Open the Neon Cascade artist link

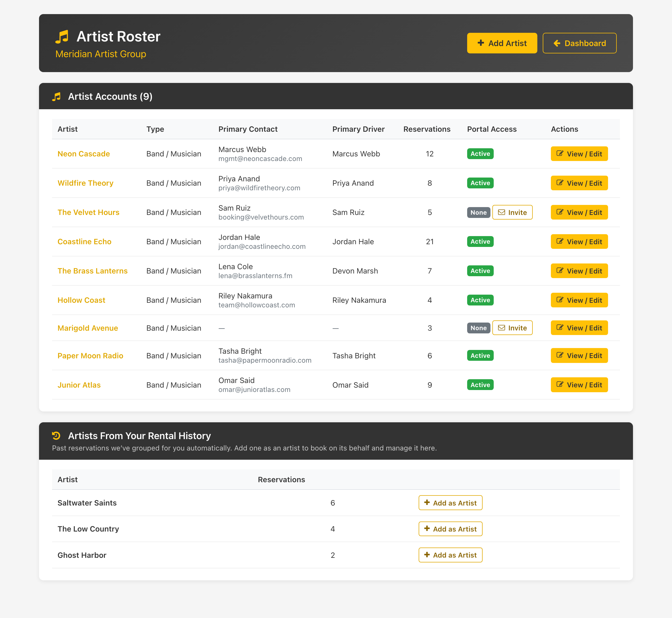tap(83, 154)
